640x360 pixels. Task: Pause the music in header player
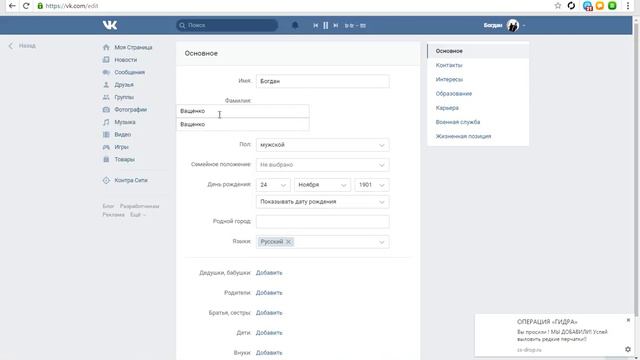click(326, 25)
